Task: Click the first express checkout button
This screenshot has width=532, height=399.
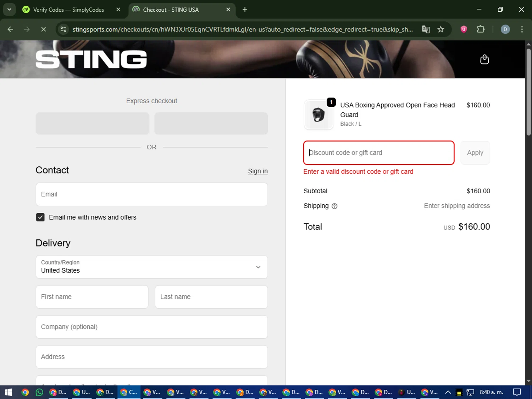Action: (93, 123)
